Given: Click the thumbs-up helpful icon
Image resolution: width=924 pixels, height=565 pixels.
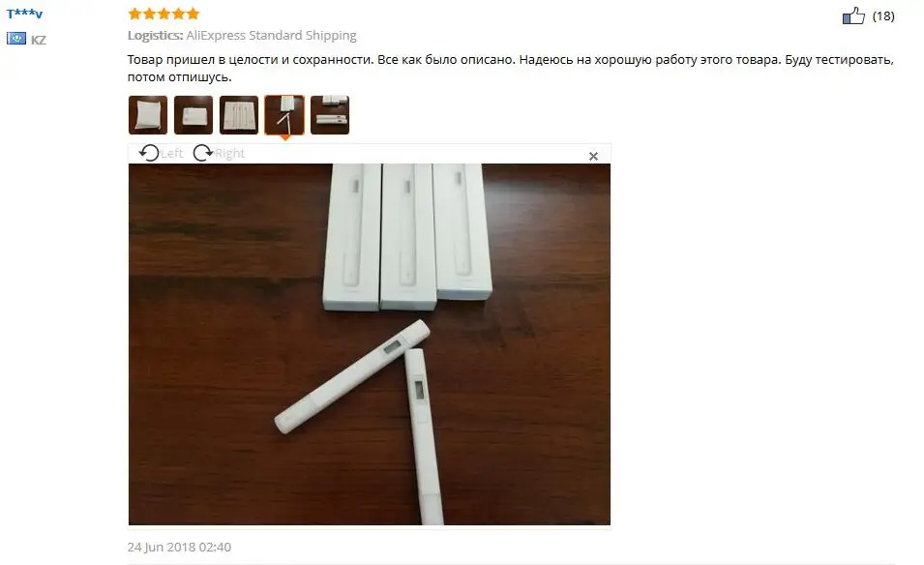Looking at the screenshot, I should pos(853,15).
